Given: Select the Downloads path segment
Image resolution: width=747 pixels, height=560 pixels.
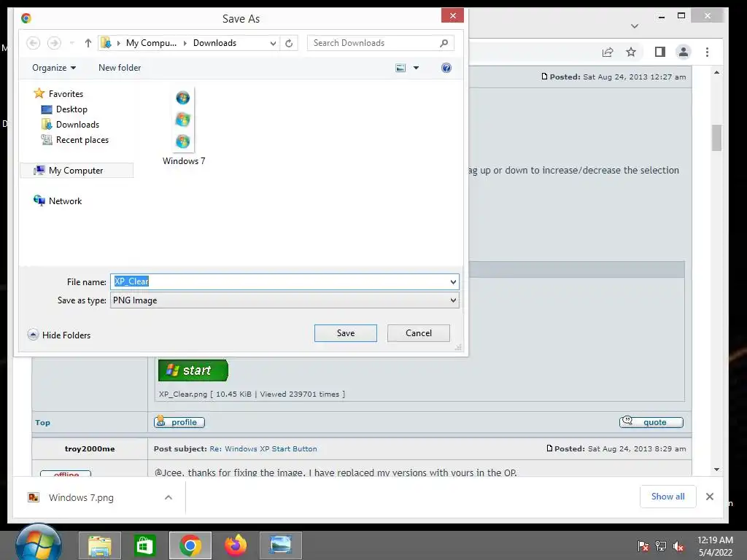Looking at the screenshot, I should pos(215,43).
